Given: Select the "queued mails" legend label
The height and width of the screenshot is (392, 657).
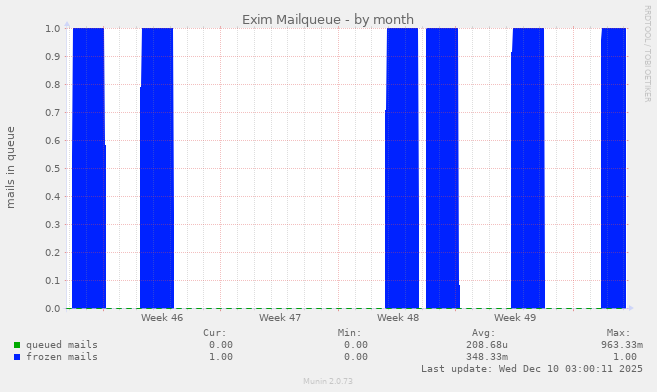Looking at the screenshot, I should (62, 345).
